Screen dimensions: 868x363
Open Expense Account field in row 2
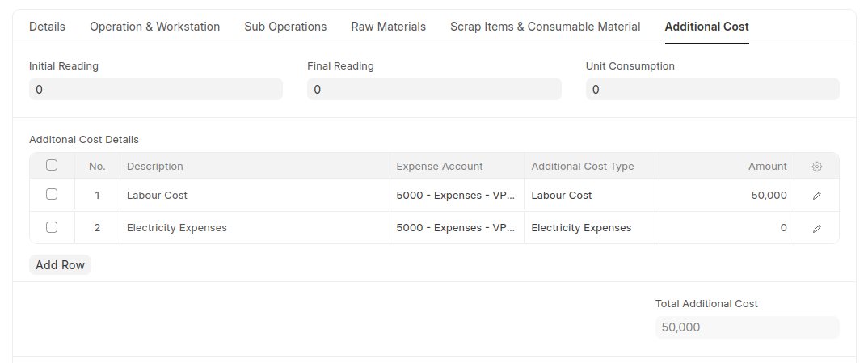click(x=456, y=228)
